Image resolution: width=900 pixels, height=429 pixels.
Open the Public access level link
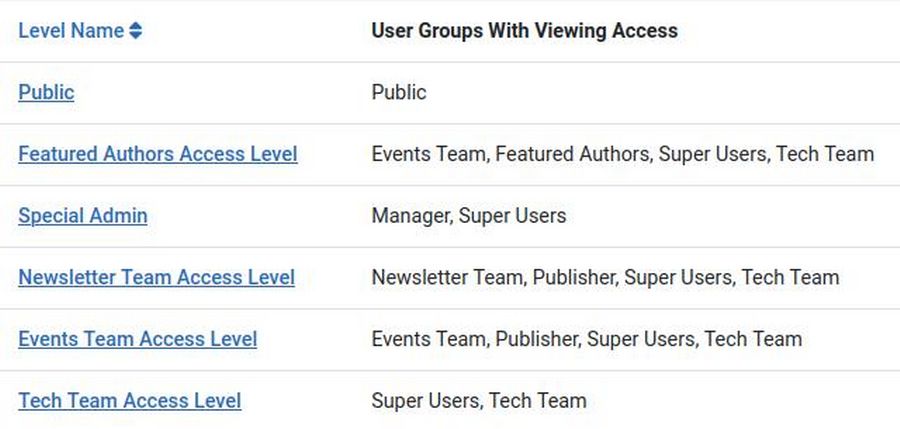pyautogui.click(x=46, y=92)
